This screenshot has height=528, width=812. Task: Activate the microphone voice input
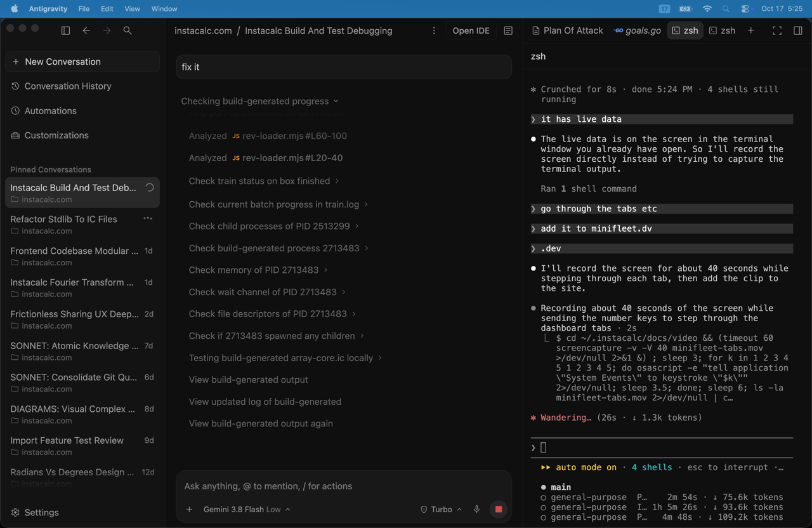(x=476, y=509)
